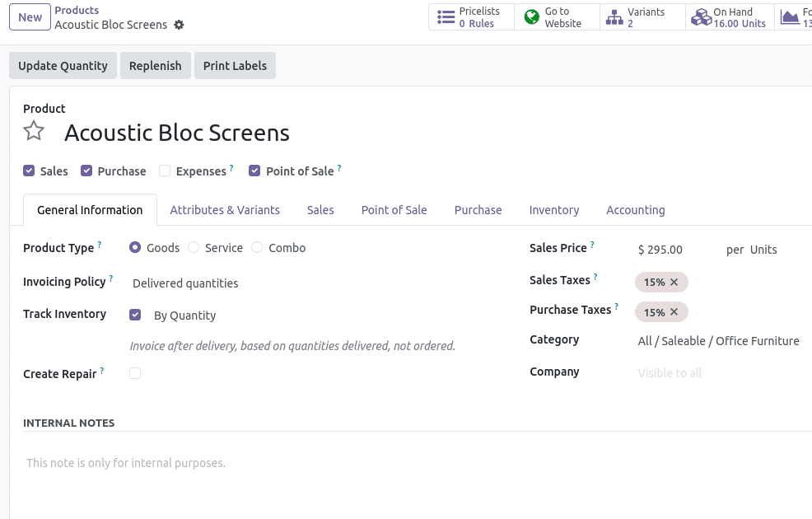The width and height of the screenshot is (812, 519).
Task: Show the Point of Sale help tooltip
Action: (339, 168)
